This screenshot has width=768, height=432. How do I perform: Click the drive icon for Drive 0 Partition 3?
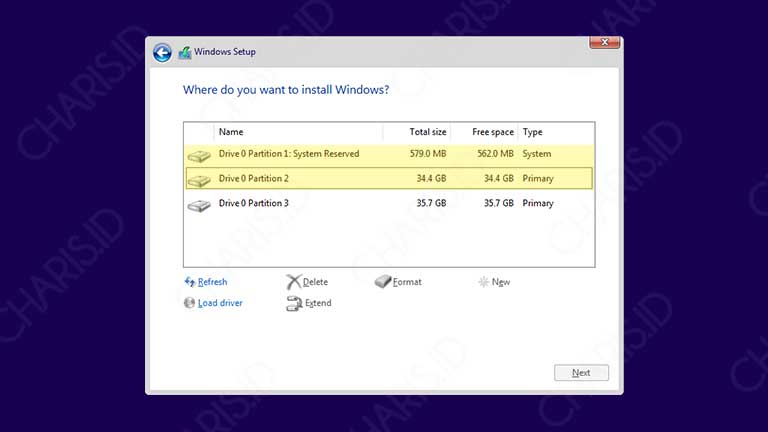click(199, 205)
